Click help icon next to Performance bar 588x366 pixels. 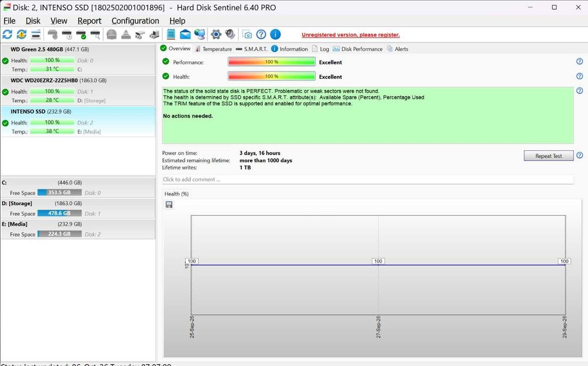pyautogui.click(x=579, y=62)
